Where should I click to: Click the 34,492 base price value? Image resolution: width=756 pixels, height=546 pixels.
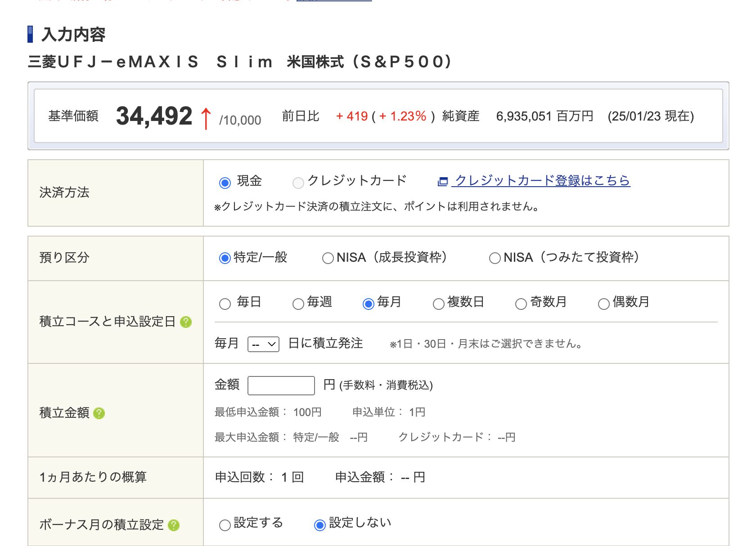click(x=154, y=116)
